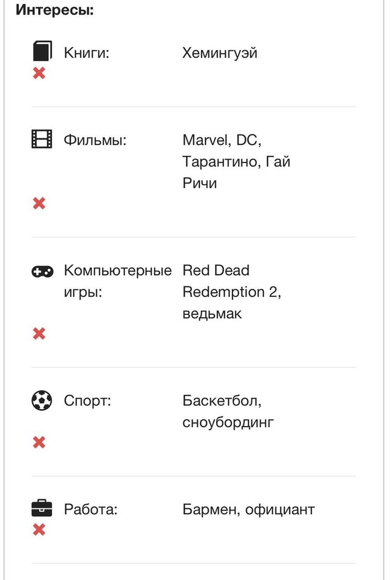Viewport: 392px width, 580px height.
Task: Delete the Фильмы entry using red X
Action: (39, 203)
